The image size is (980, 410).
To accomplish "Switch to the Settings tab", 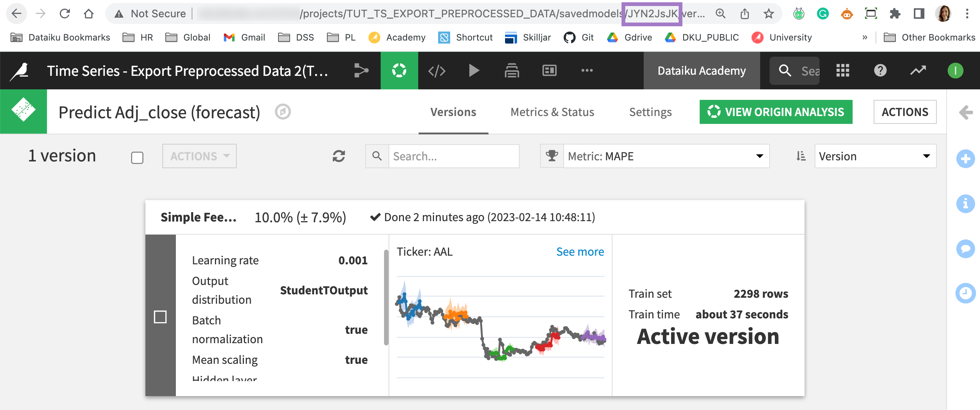I will [650, 112].
